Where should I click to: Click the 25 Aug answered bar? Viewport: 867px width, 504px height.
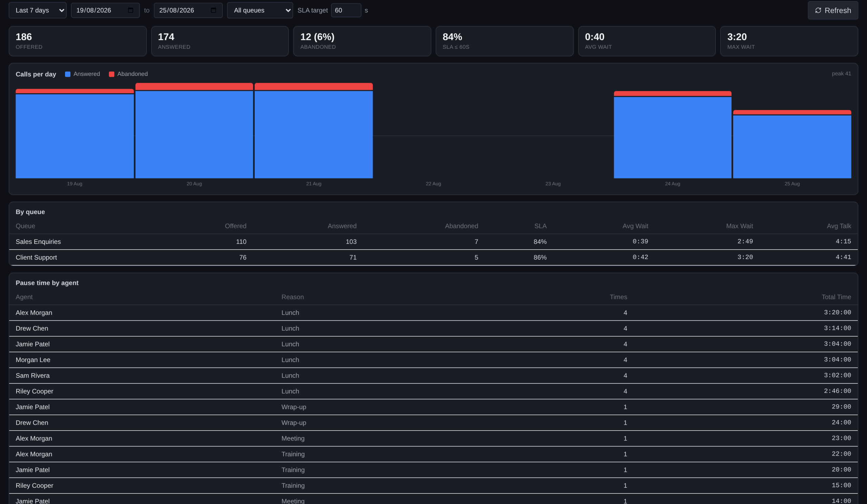coord(792,147)
